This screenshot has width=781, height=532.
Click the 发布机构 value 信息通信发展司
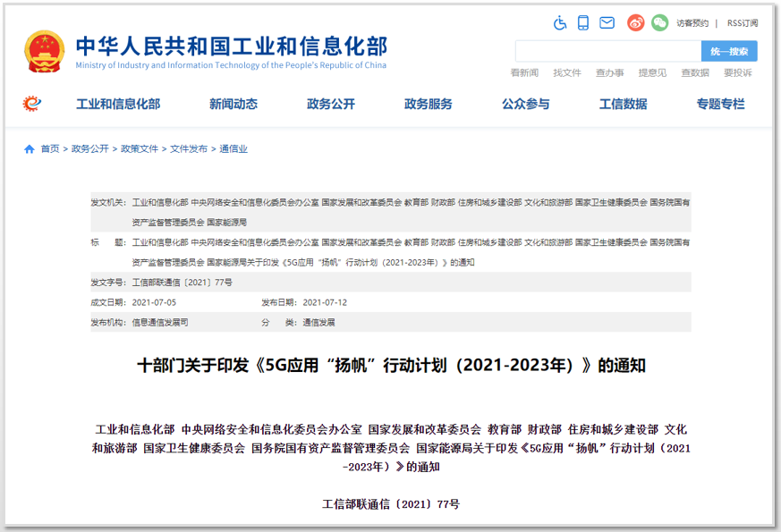[160, 323]
